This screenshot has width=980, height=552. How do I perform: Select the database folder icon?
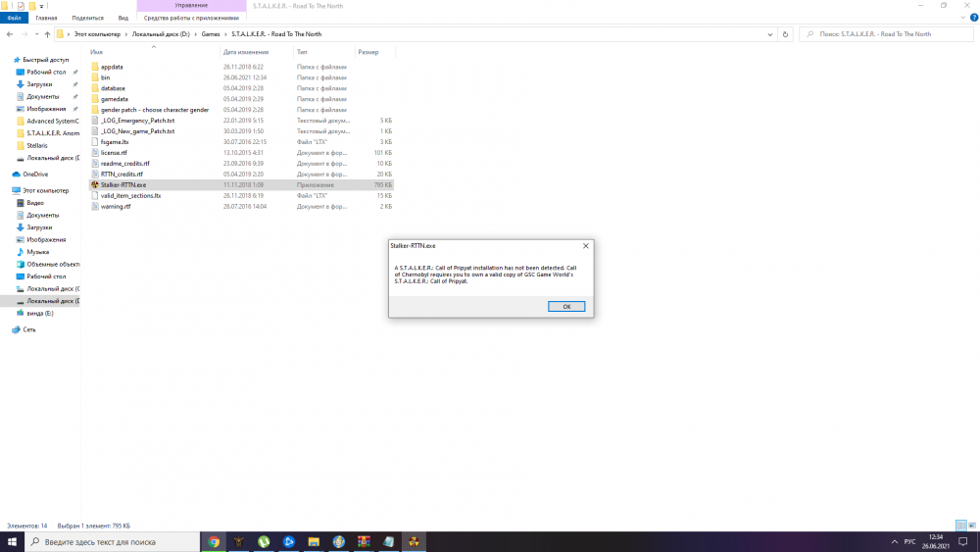pos(95,88)
